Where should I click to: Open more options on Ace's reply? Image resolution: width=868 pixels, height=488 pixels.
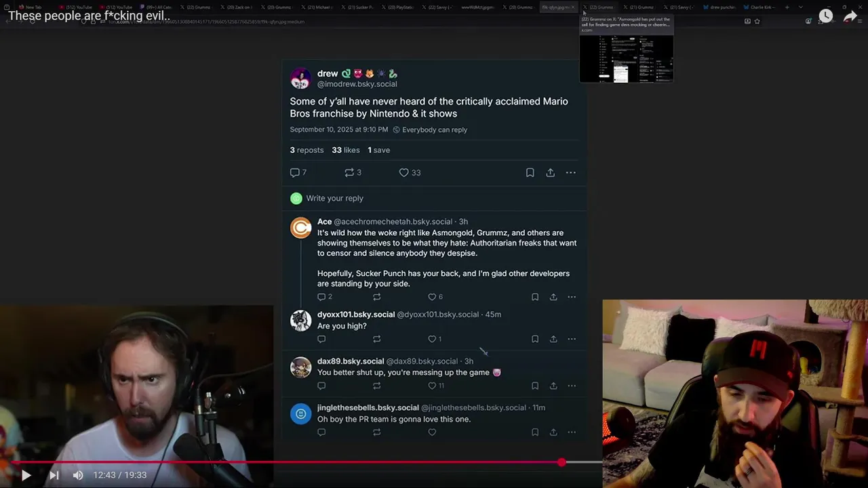[572, 297]
